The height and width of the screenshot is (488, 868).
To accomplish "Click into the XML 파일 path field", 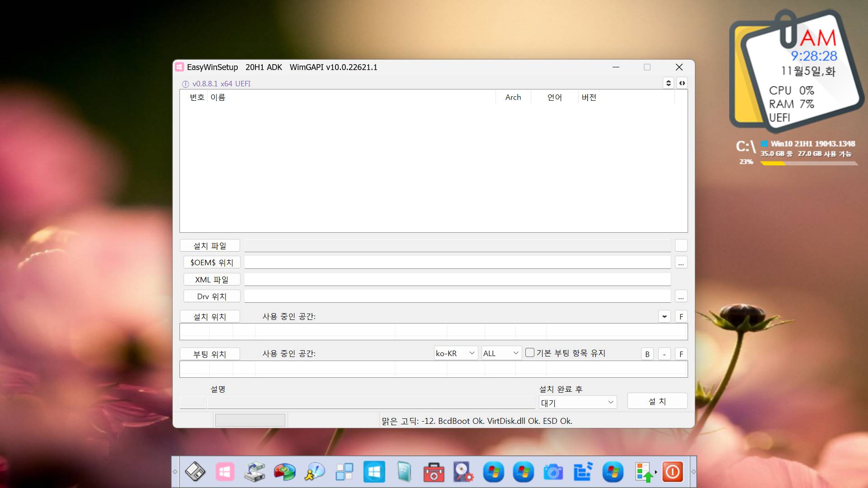I will coord(458,280).
